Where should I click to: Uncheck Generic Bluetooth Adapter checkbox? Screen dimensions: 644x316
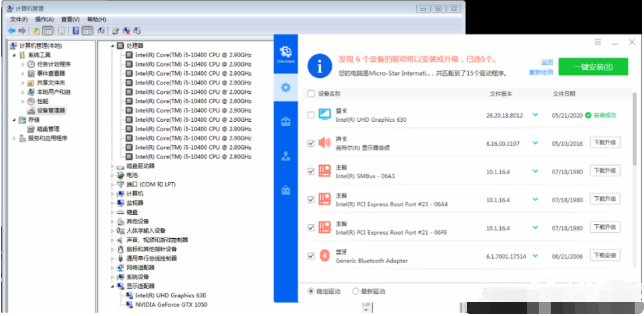[x=311, y=255]
